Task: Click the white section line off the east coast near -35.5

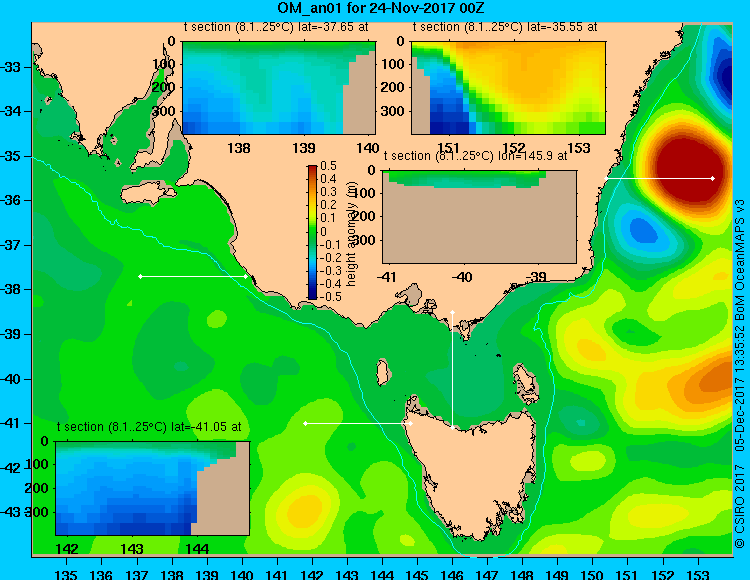Action: (660, 178)
